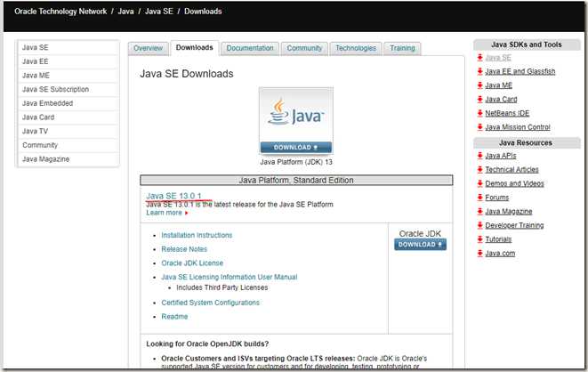Open Java Magazine in the left sidebar
The width and height of the screenshot is (588, 372).
tap(68, 159)
